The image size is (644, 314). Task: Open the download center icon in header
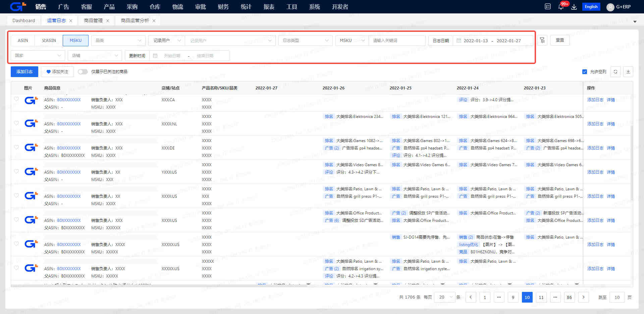(x=574, y=7)
